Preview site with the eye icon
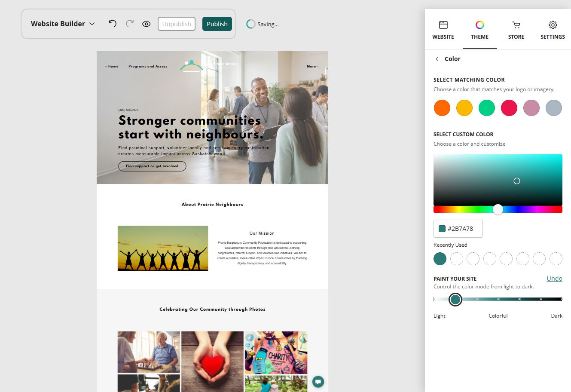 [147, 24]
